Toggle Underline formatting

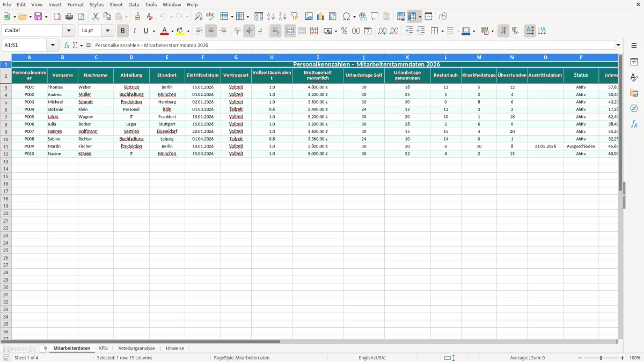click(x=145, y=31)
